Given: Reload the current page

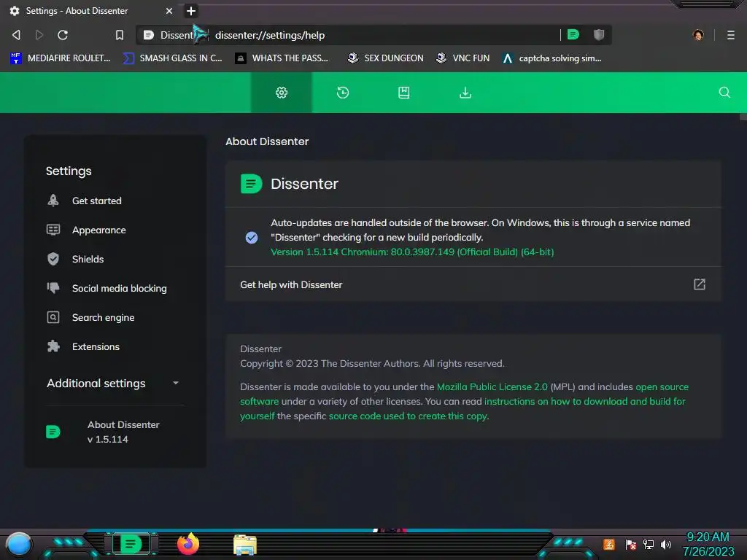Looking at the screenshot, I should [63, 35].
